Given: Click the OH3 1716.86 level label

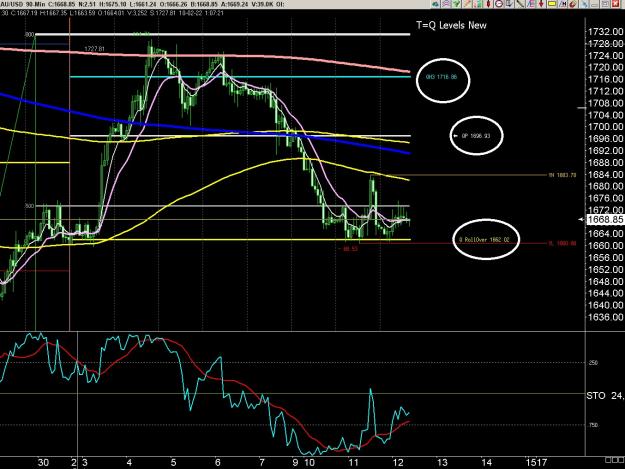Looking at the screenshot, I should [441, 77].
